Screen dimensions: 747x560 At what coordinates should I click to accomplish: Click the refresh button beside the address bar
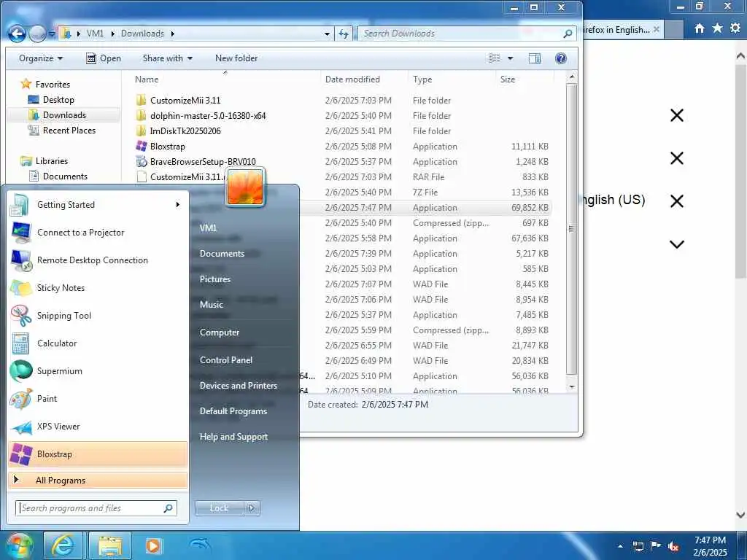(344, 34)
